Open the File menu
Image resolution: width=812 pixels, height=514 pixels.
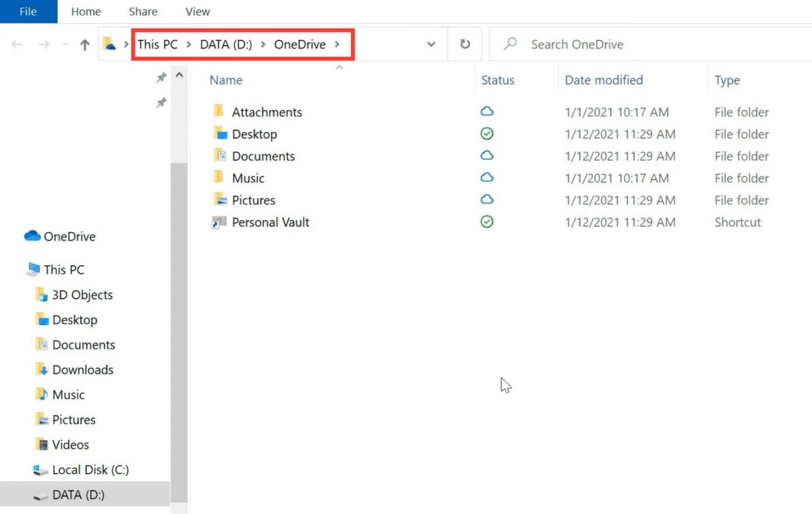tap(27, 11)
